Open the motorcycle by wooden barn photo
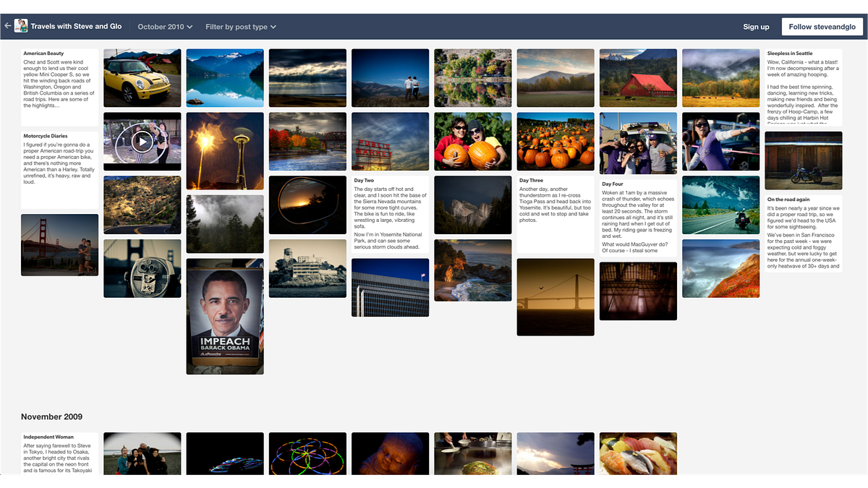868x488 pixels. click(x=804, y=160)
